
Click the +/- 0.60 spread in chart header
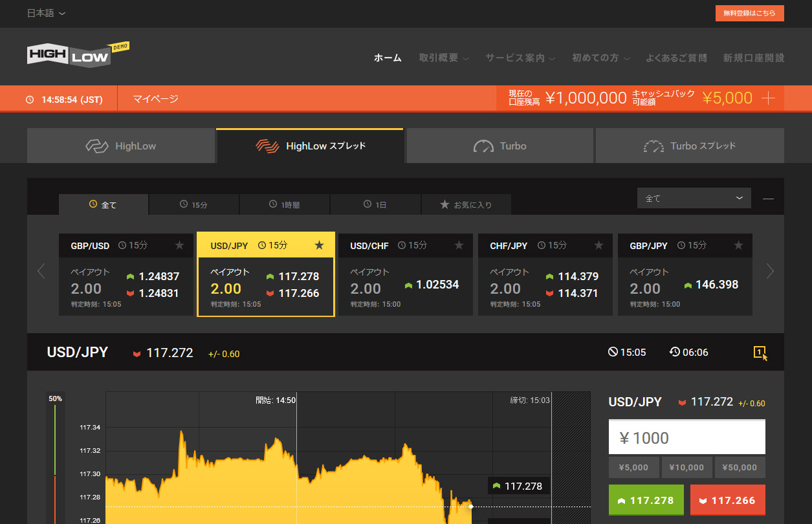coord(224,354)
